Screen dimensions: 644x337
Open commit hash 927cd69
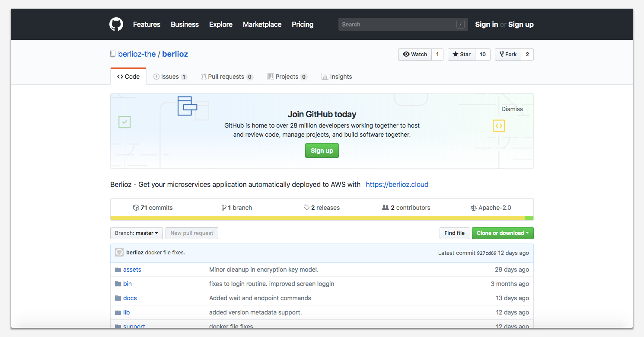pos(487,253)
